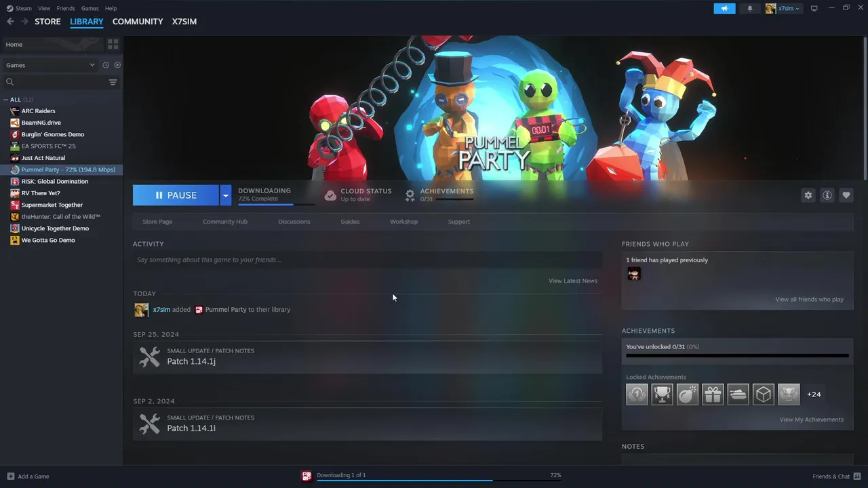Click the recent activity clock icon
868x488 pixels.
(x=106, y=65)
